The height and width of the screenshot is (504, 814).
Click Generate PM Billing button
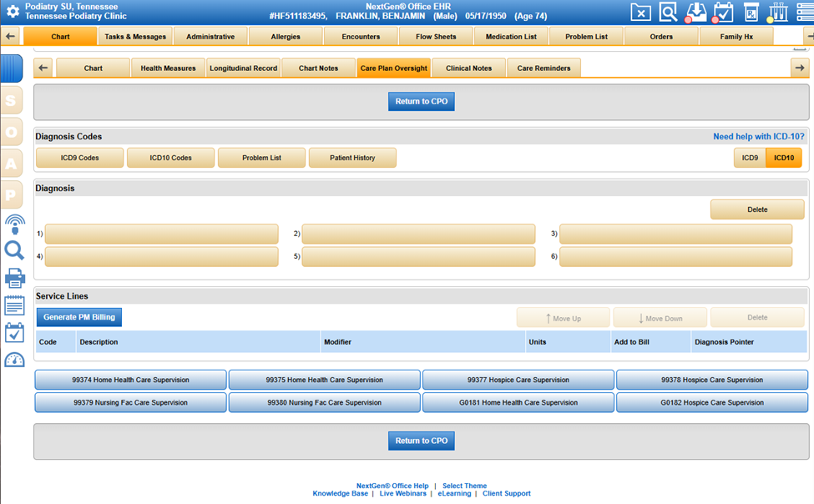tap(79, 317)
